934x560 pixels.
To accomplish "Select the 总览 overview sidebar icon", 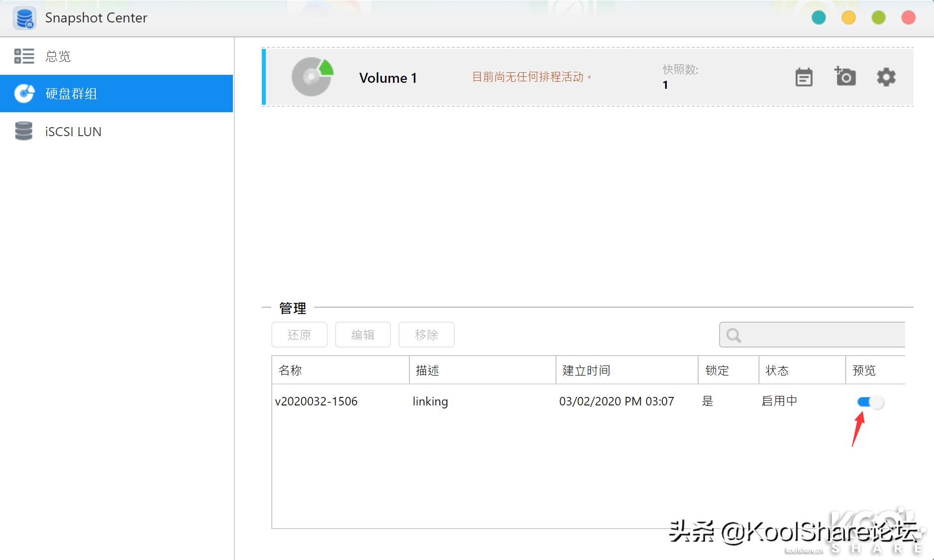I will 23,56.
